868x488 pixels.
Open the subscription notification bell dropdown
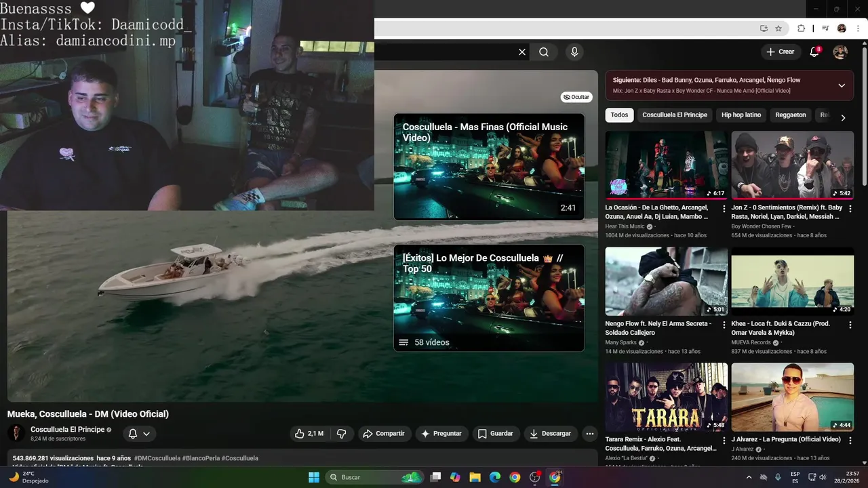[139, 434]
